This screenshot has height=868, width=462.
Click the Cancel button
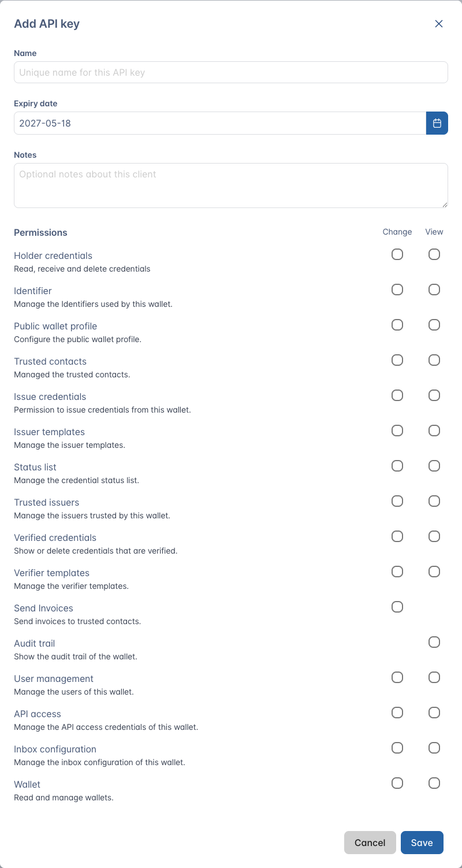(370, 843)
